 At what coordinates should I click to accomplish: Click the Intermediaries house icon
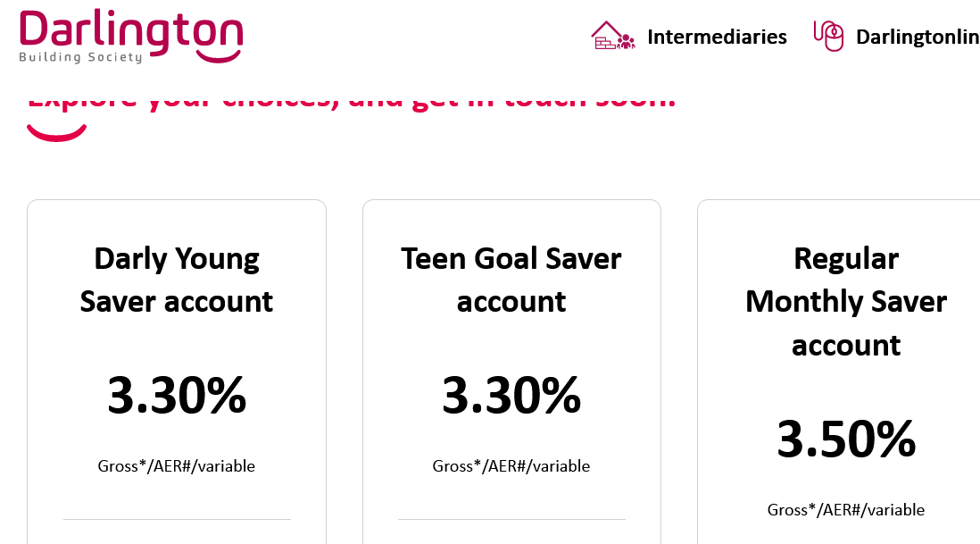(x=613, y=36)
